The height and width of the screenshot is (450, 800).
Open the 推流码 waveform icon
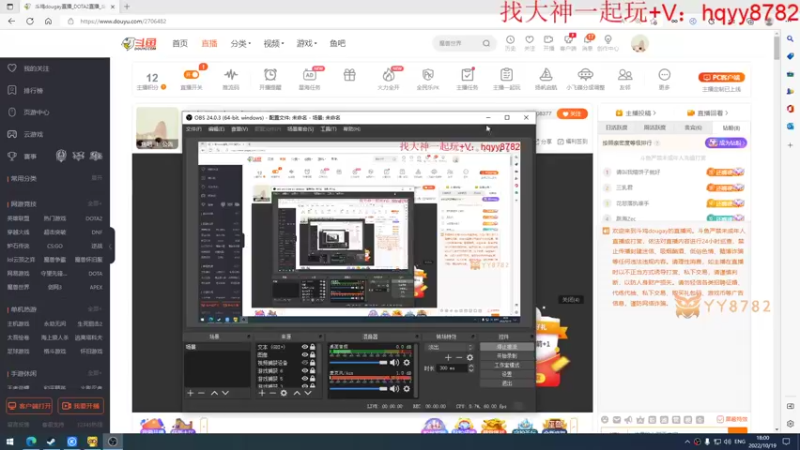pos(231,75)
